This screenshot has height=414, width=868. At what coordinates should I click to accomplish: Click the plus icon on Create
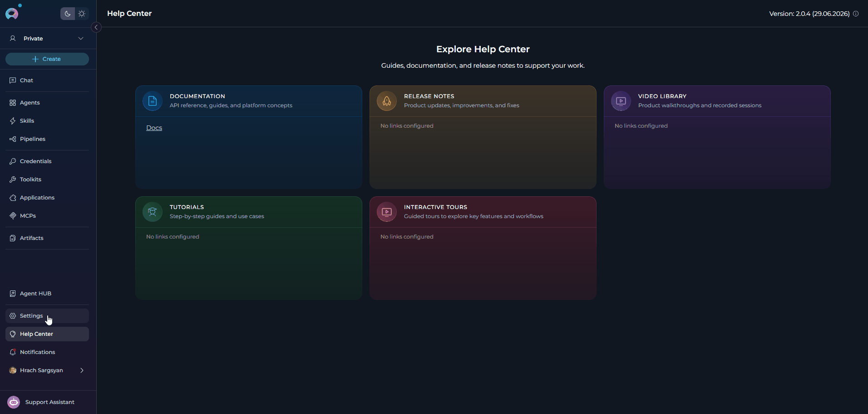point(35,59)
